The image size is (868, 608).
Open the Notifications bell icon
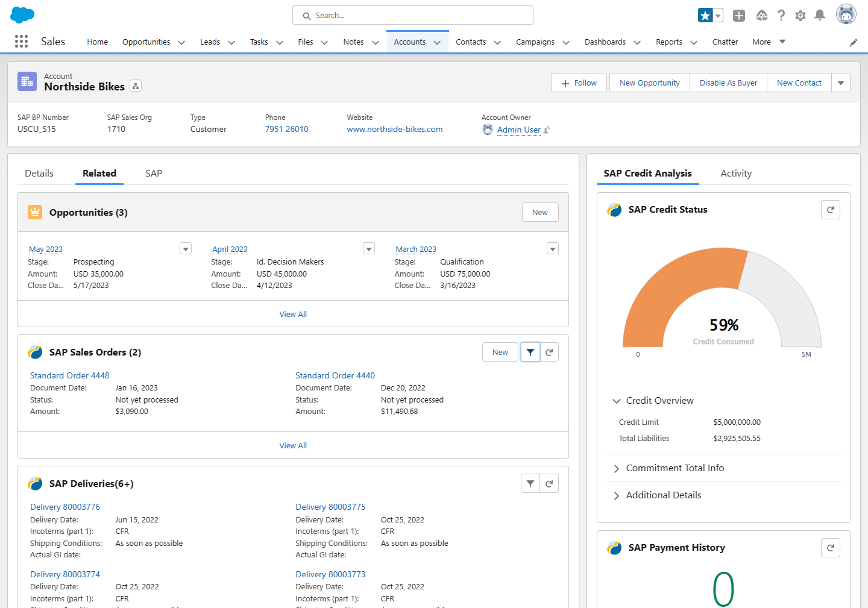(x=820, y=16)
